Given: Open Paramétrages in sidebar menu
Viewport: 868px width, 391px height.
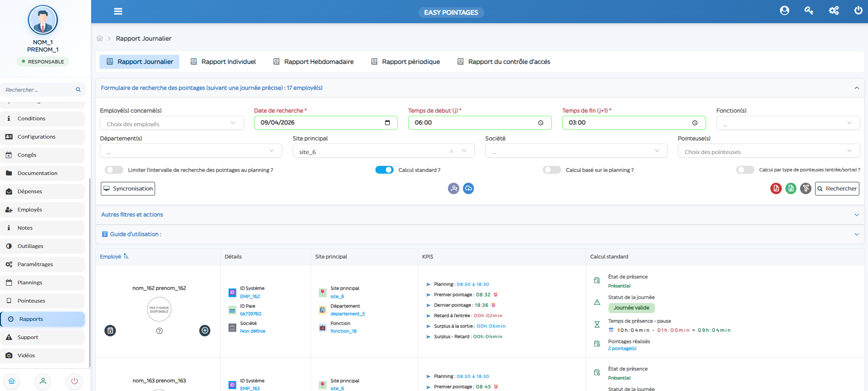Looking at the screenshot, I should (x=43, y=264).
